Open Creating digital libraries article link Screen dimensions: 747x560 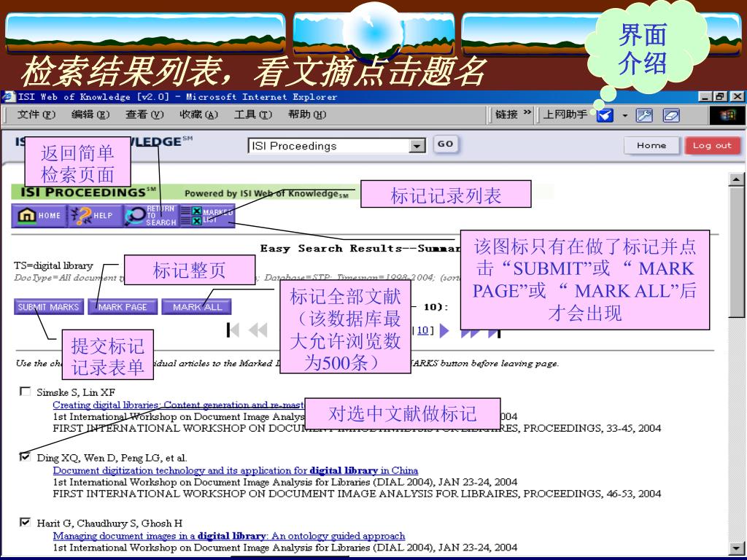tap(178, 405)
